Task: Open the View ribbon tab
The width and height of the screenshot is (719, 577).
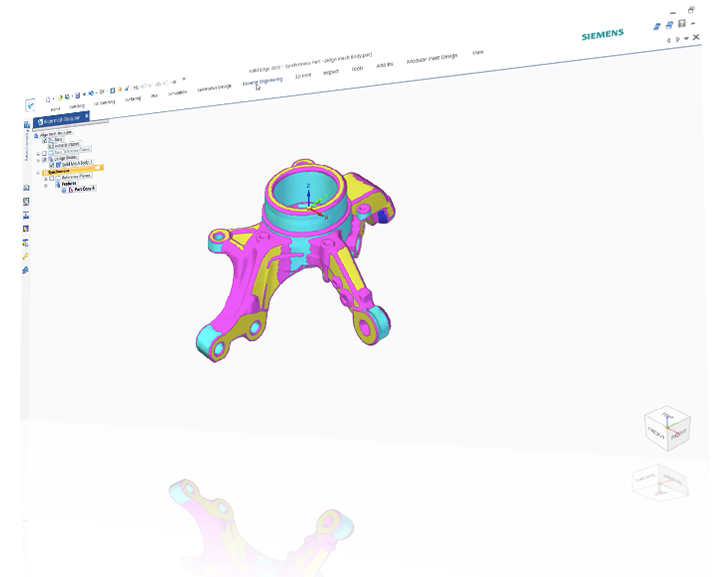Action: coord(478,52)
